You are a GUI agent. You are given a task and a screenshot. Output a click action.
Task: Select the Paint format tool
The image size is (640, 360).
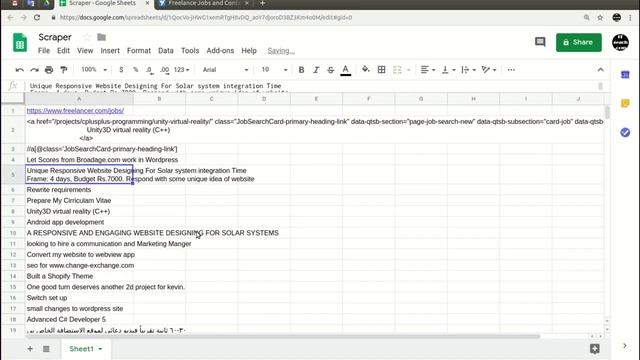[64, 70]
